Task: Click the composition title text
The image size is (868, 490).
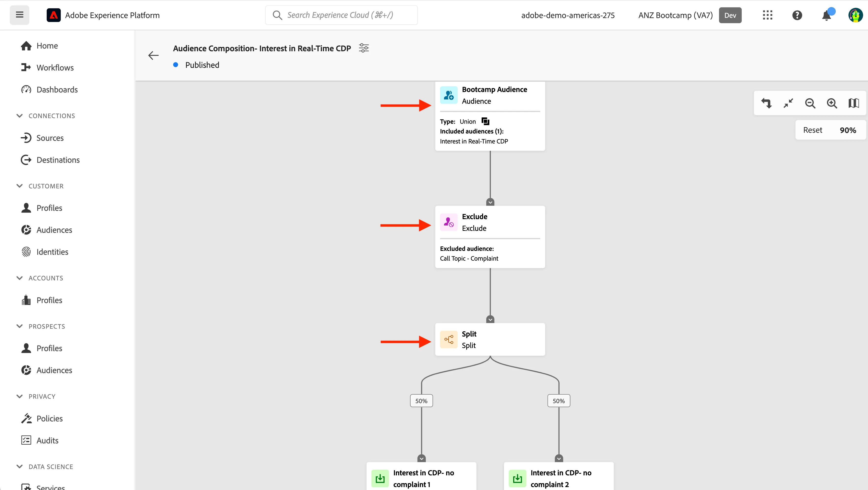Action: click(262, 49)
